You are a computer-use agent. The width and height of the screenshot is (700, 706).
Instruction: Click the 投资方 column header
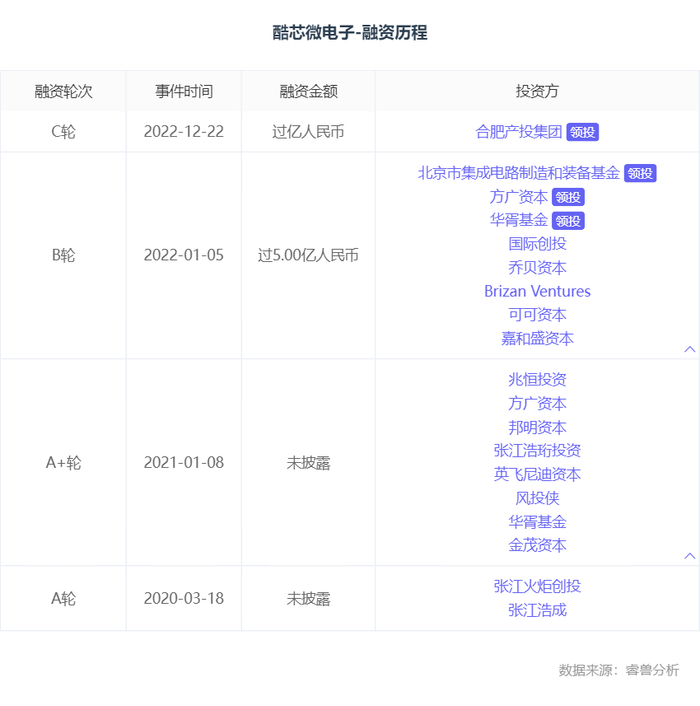click(537, 91)
